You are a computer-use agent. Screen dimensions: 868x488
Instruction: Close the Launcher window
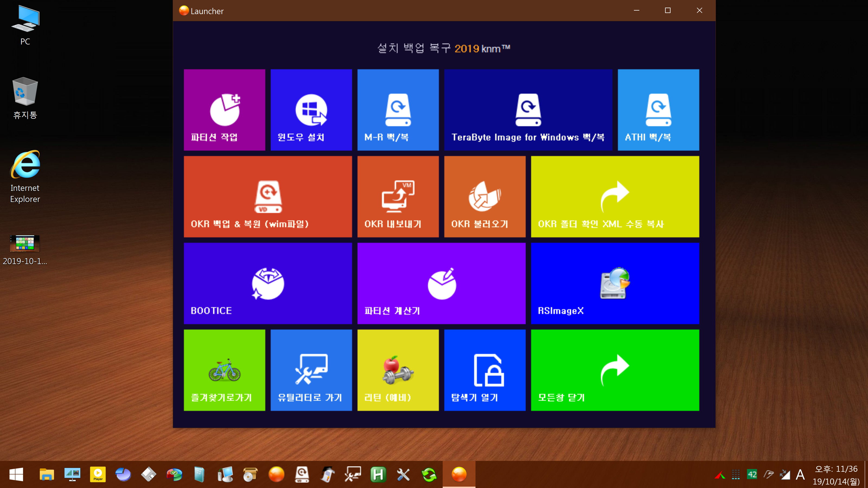click(x=700, y=11)
